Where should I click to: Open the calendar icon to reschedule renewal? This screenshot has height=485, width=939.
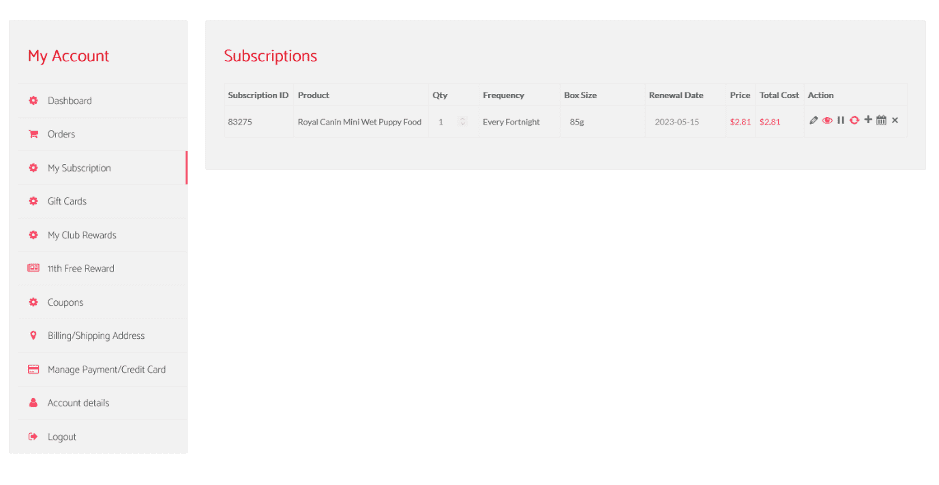(x=881, y=120)
